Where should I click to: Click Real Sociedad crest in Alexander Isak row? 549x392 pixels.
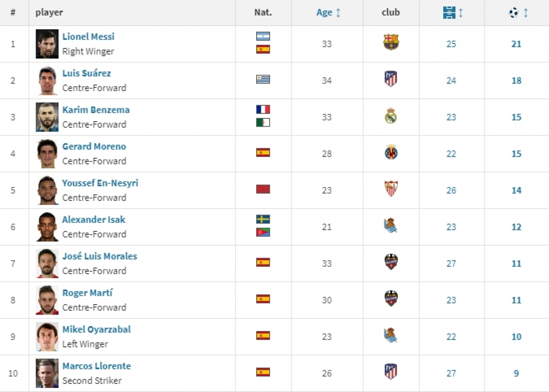point(391,226)
